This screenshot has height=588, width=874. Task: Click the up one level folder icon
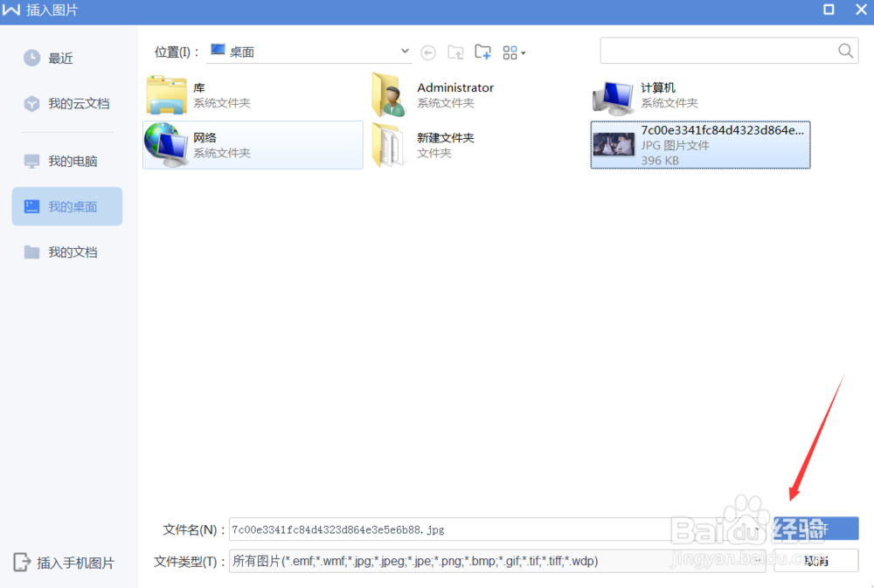tap(455, 52)
